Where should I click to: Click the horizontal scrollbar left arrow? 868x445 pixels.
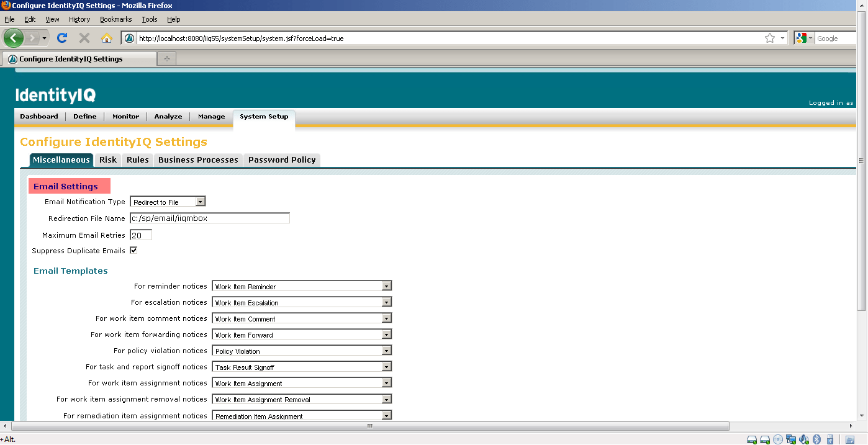(5, 426)
